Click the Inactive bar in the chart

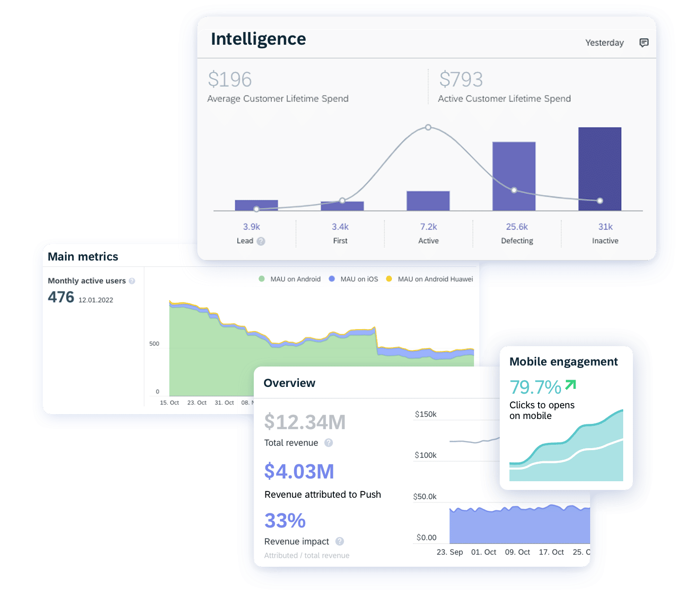pos(600,169)
